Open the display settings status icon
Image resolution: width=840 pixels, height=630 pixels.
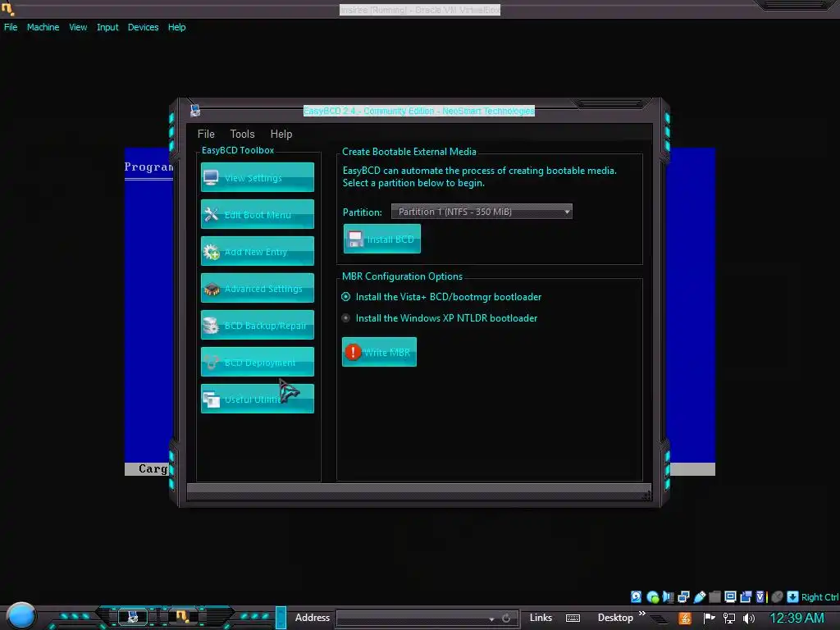pyautogui.click(x=730, y=597)
